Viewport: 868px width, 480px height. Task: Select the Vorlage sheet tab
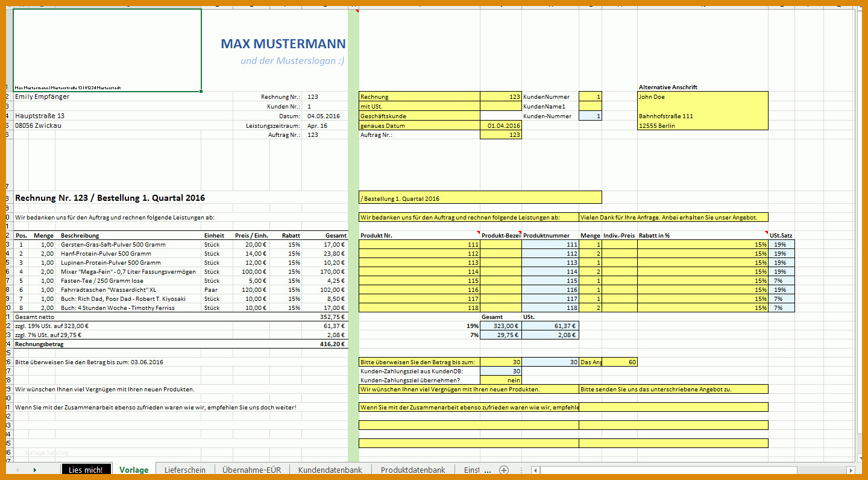(x=134, y=470)
